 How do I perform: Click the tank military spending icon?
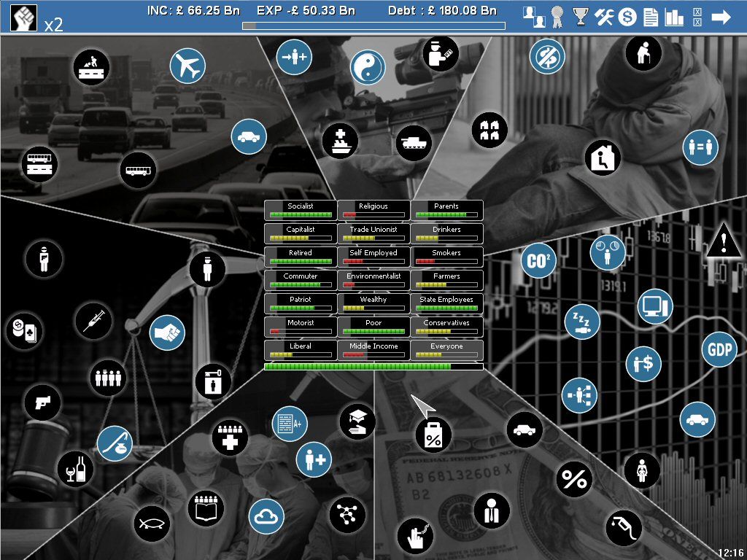click(414, 143)
